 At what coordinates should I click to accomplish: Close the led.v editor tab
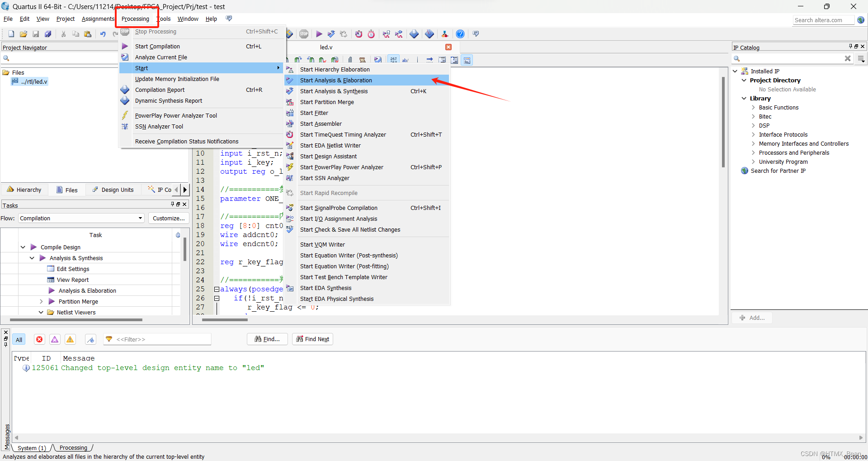pos(448,47)
